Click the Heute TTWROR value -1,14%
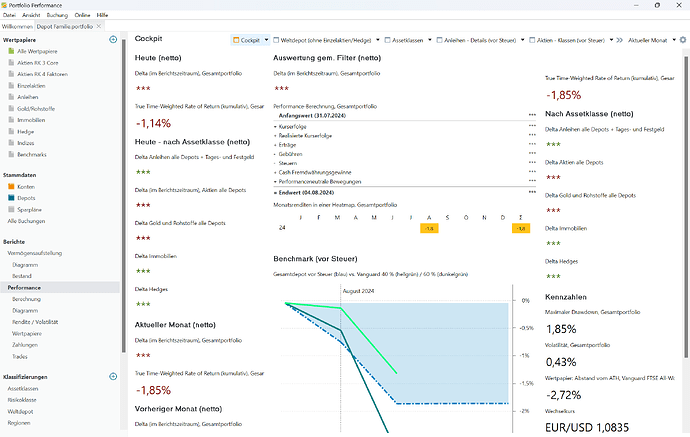The width and height of the screenshot is (690, 437). [153, 124]
